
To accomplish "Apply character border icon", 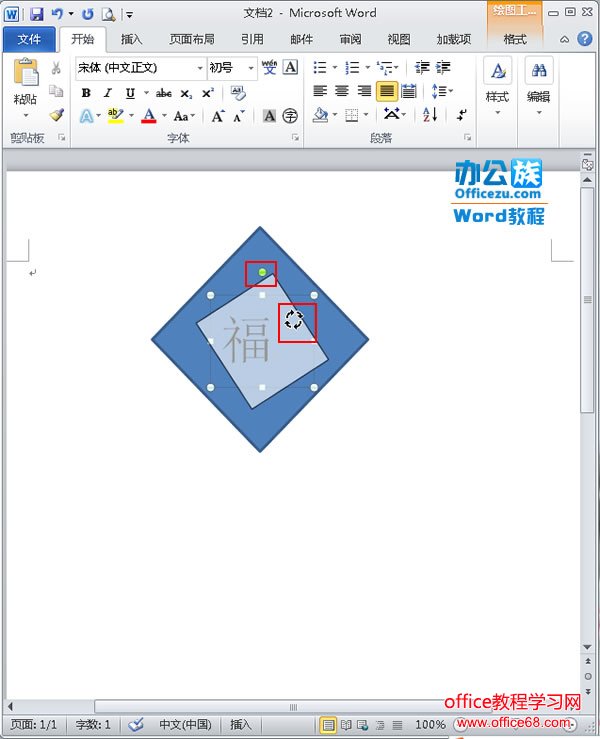I will click(x=291, y=67).
